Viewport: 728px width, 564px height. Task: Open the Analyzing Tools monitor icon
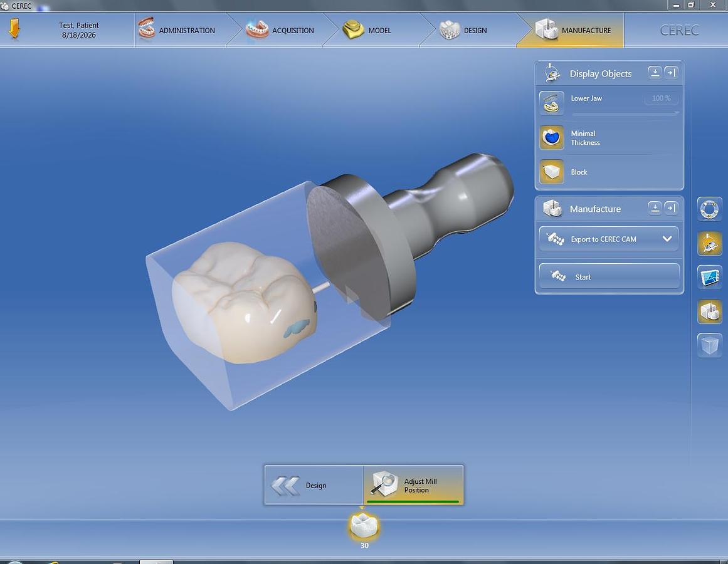(709, 278)
